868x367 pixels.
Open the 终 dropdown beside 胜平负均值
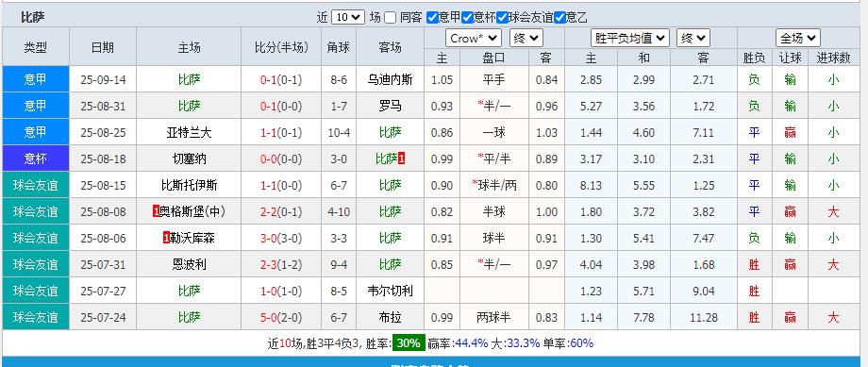pyautogui.click(x=693, y=38)
